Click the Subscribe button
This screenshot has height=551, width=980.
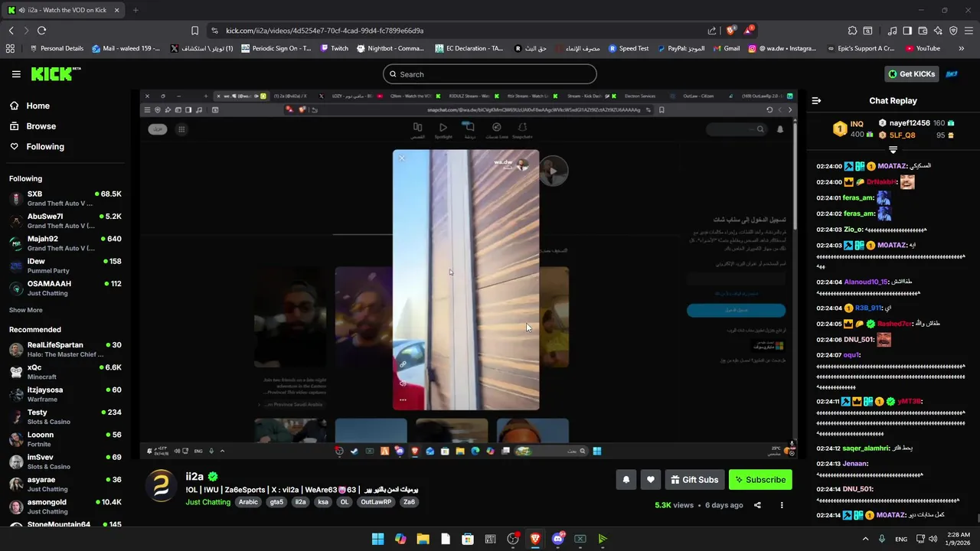click(760, 480)
